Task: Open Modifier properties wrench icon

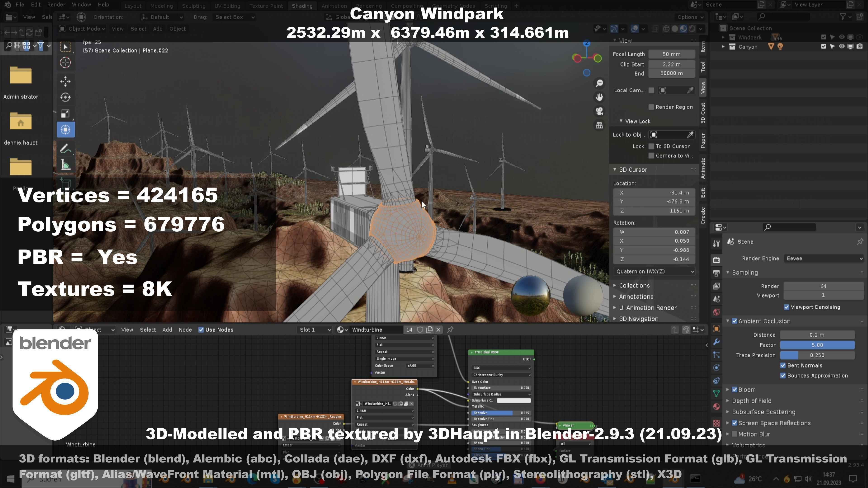Action: [716, 342]
